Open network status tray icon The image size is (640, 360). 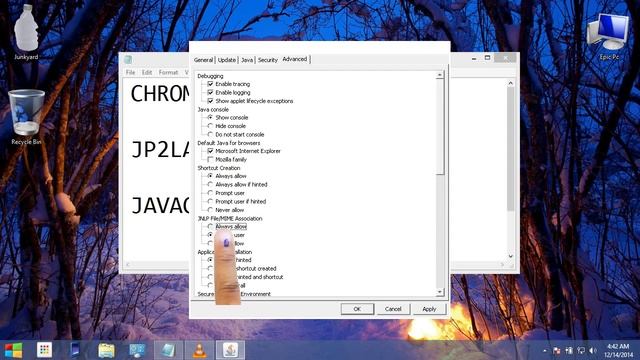[x=581, y=351]
